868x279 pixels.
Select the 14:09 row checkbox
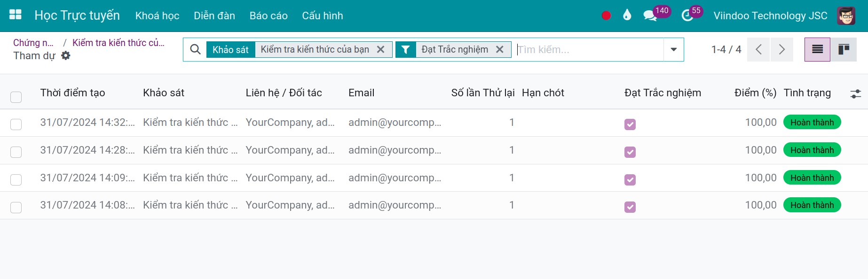pos(16,180)
